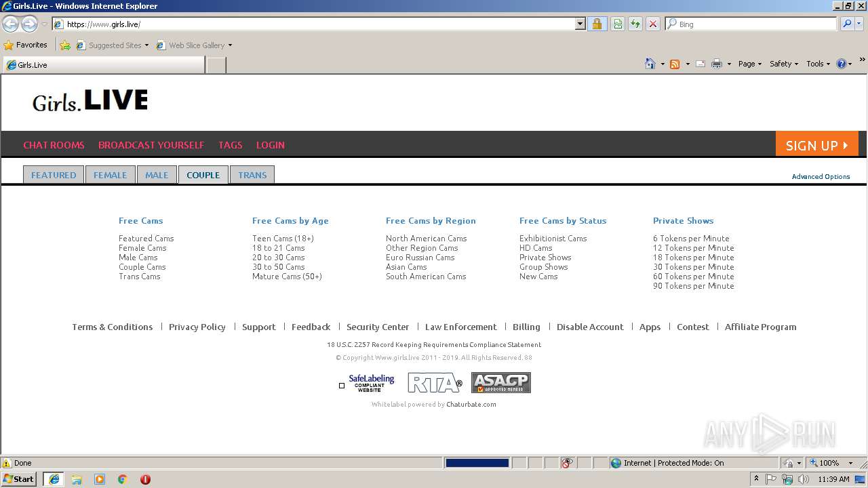Click Internet Explorer taskbar icon
The height and width of the screenshot is (488, 868).
pyautogui.click(x=54, y=479)
